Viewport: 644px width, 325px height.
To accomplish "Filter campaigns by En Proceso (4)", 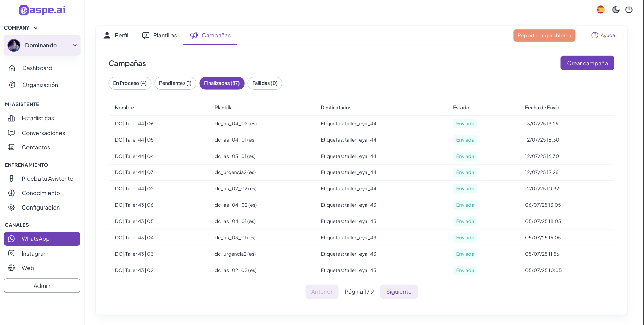I will click(x=130, y=83).
